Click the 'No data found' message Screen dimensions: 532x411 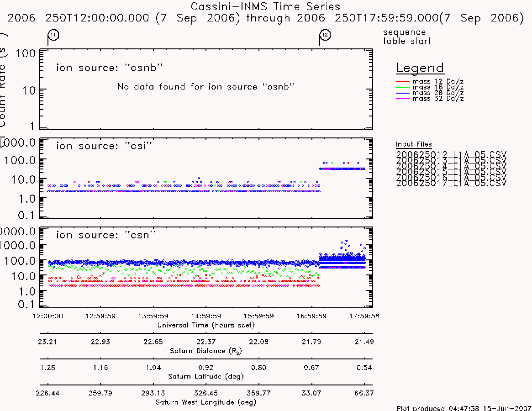tap(205, 87)
